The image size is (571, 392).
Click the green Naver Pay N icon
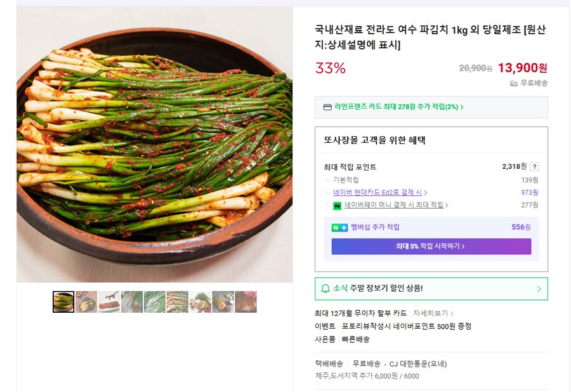click(x=337, y=203)
